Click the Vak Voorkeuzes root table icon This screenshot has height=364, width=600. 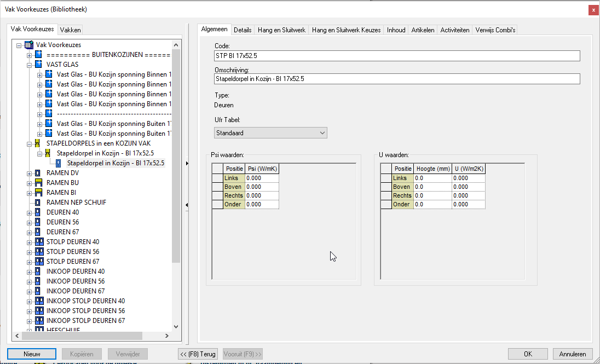tap(29, 45)
